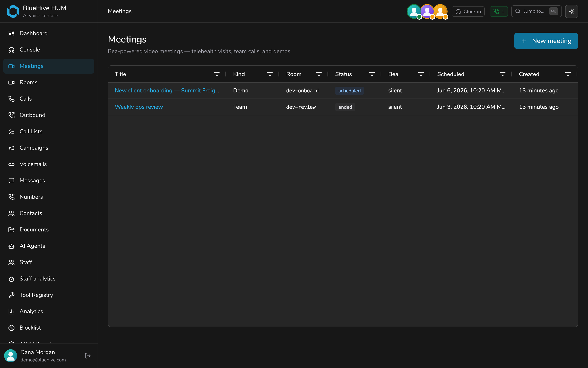
Task: Click the ended status badge
Action: click(345, 107)
